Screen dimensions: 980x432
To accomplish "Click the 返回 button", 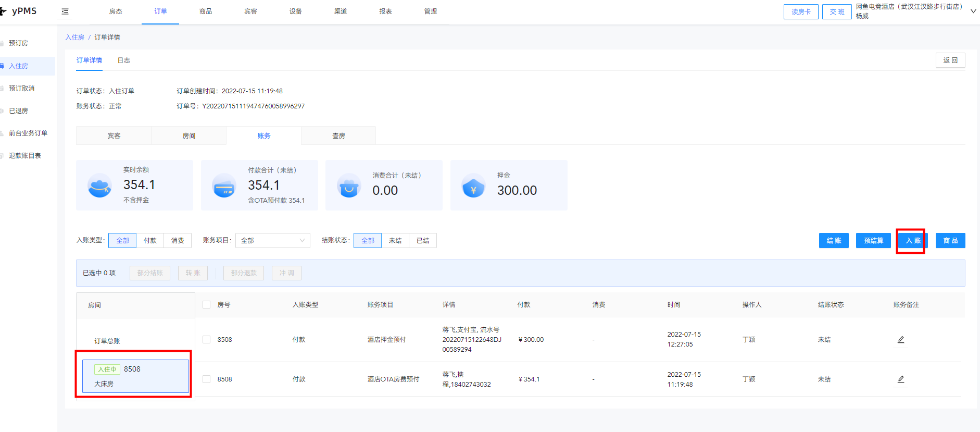I will [950, 60].
